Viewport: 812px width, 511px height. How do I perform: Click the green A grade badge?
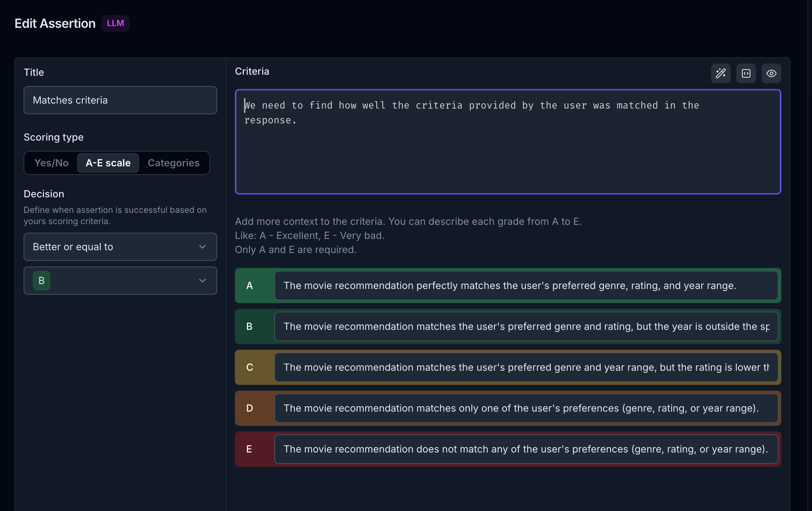[x=250, y=285]
